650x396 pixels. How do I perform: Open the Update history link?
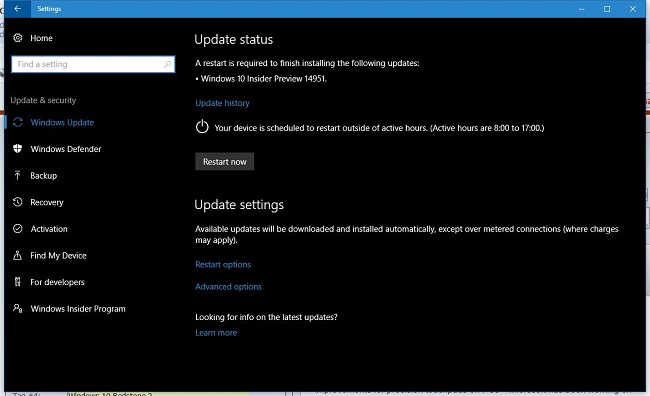[223, 103]
